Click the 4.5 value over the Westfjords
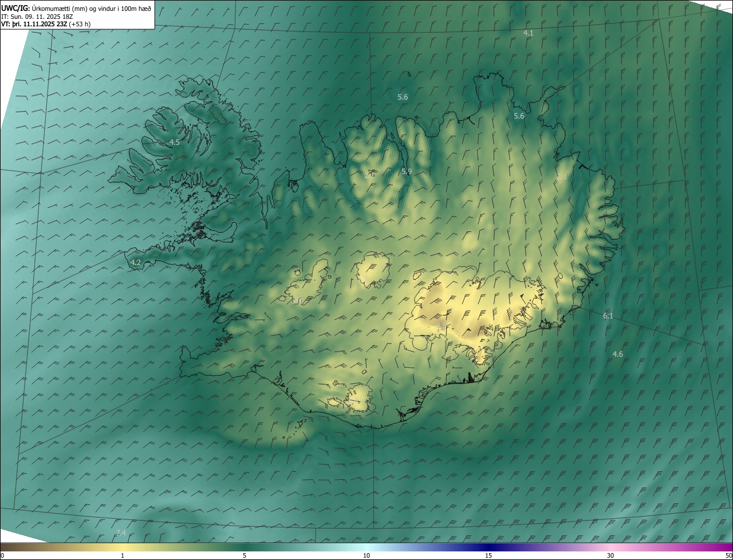The height and width of the screenshot is (560, 733). (x=175, y=142)
